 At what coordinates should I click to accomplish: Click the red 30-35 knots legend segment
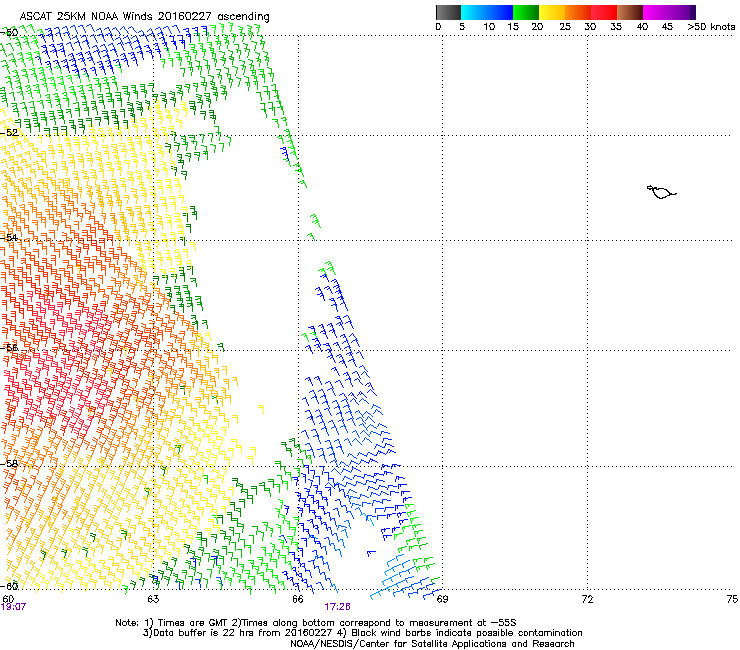pyautogui.click(x=604, y=12)
